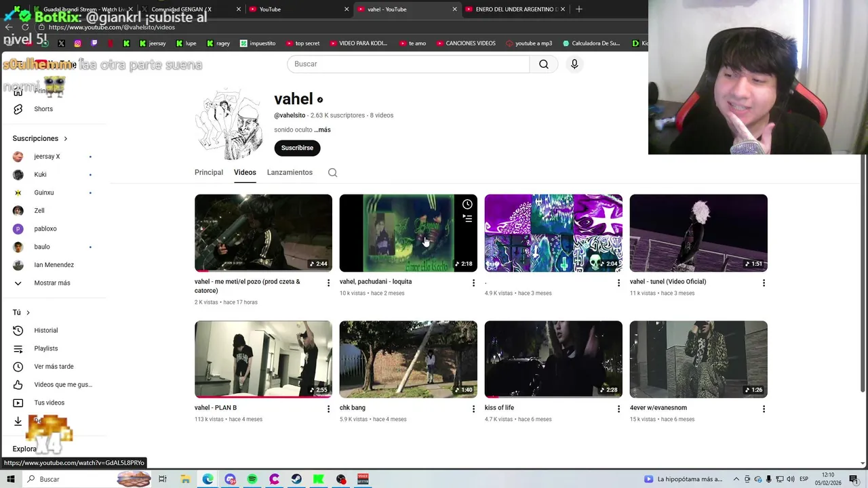Open options menu for PLAN B video
The width and height of the screenshot is (868, 488).
click(328, 409)
